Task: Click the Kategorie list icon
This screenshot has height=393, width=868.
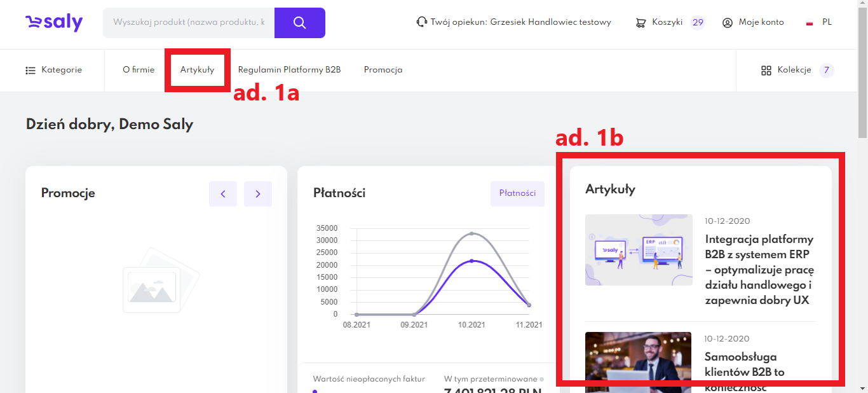Action: tap(31, 70)
